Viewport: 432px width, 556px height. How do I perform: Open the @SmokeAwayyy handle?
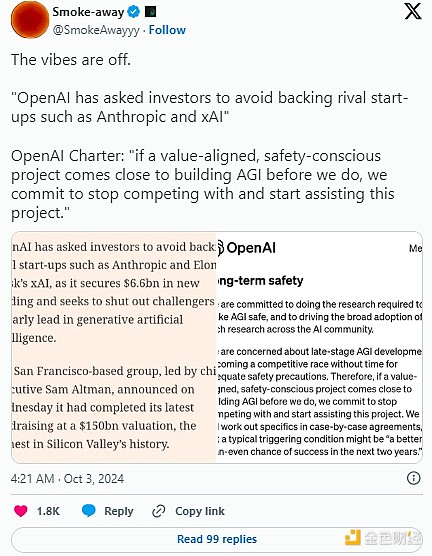[x=96, y=30]
